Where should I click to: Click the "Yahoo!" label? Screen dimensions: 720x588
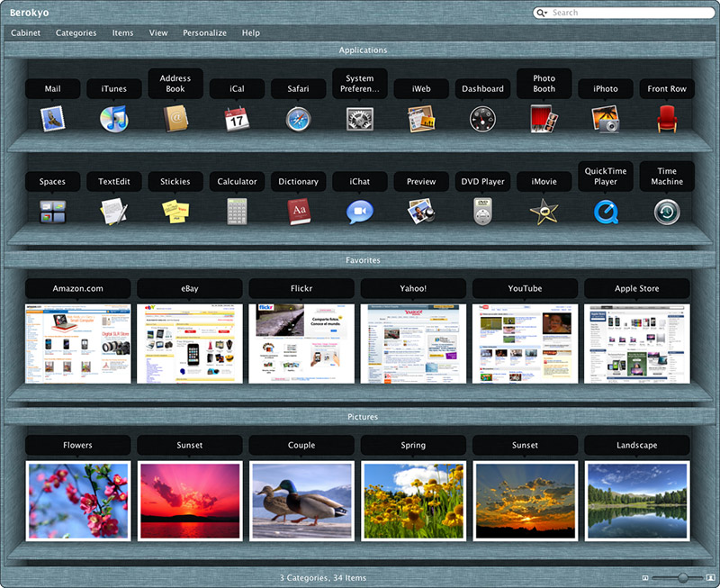click(x=413, y=288)
